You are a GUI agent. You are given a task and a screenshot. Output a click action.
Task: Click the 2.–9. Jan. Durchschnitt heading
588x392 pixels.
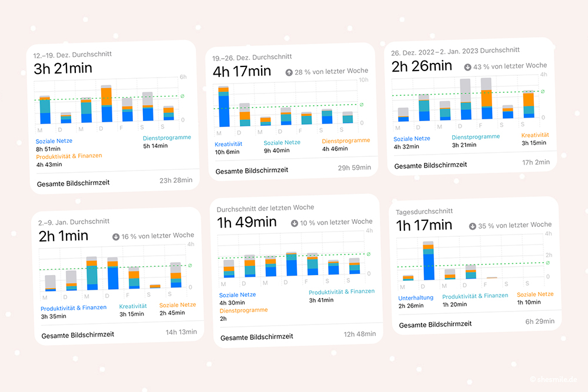[74, 222]
